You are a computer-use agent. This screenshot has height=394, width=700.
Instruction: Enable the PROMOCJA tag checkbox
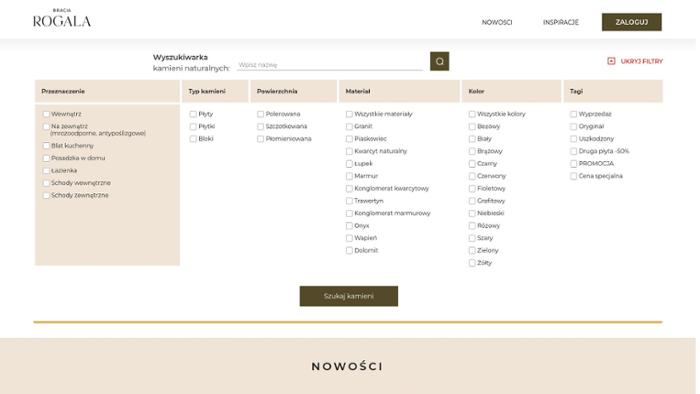(573, 164)
